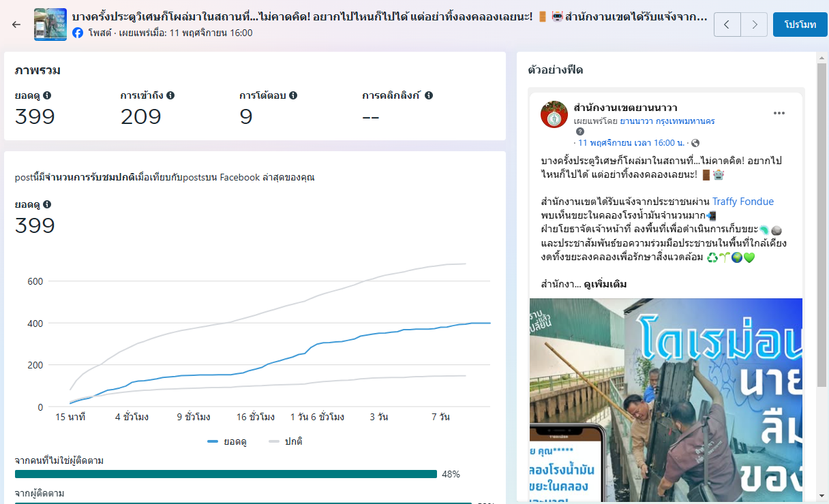
Task: Click info icon beside chart ยอดดู heading
Action: click(47, 204)
